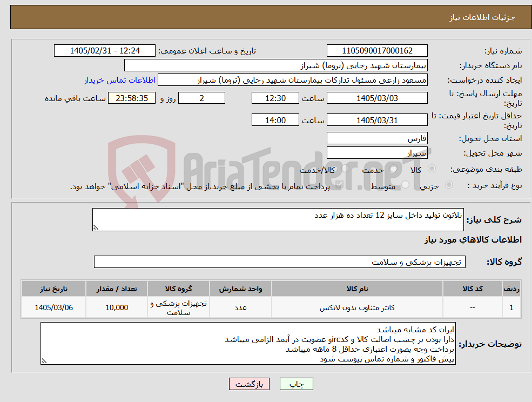Click item name کاتتر متناوب بدون لاتکس

[x=357, y=307]
